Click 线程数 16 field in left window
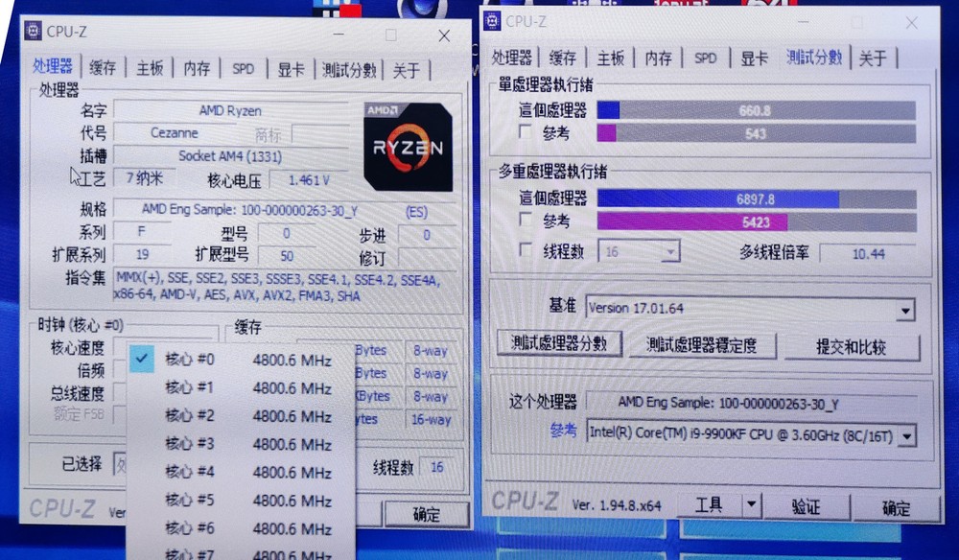Image resolution: width=959 pixels, height=560 pixels. (x=436, y=467)
